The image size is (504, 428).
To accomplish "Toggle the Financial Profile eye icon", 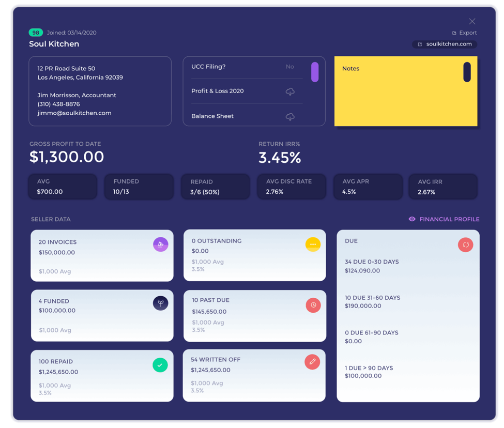I will click(412, 219).
